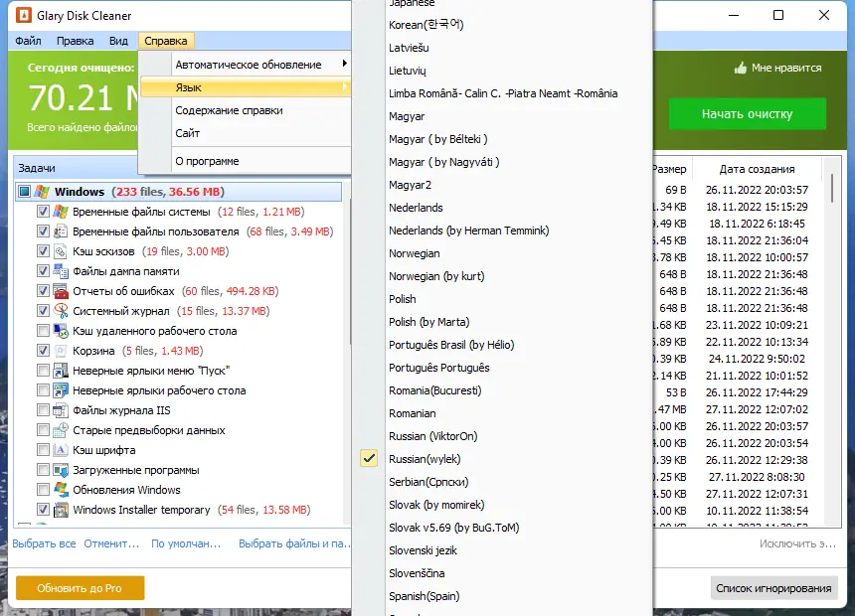Click the Временные файлы пользователя icon

[61, 231]
